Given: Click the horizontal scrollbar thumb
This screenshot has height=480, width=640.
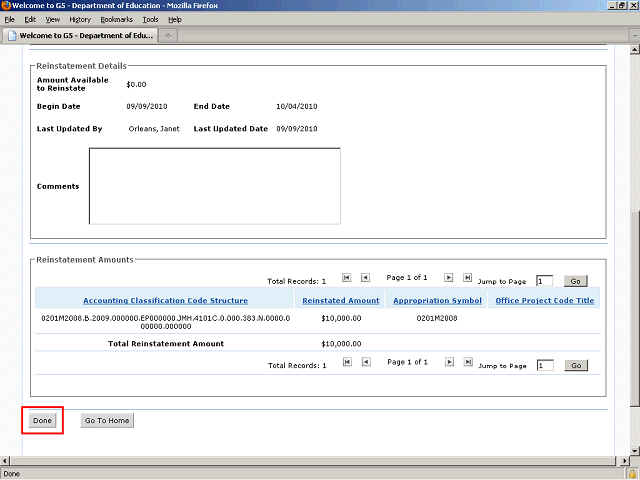Looking at the screenshot, I should [313, 461].
